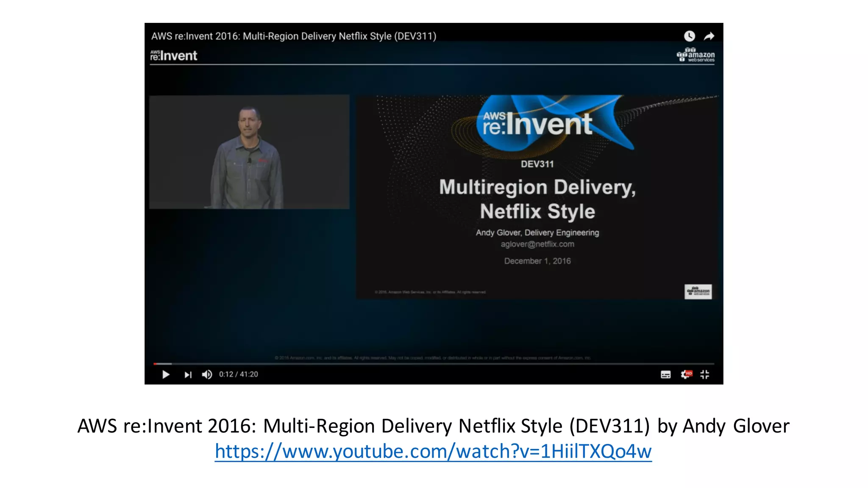Click the video title AWS re:Invent 2016
The image size is (868, 488).
pyautogui.click(x=294, y=36)
